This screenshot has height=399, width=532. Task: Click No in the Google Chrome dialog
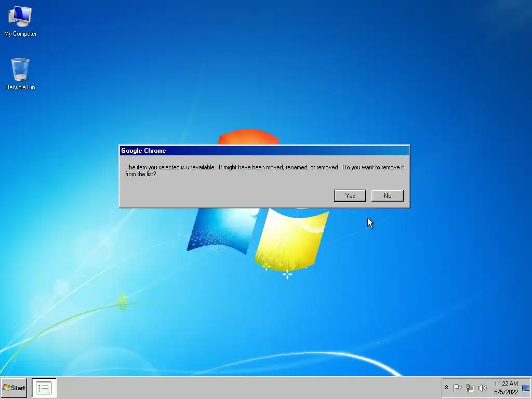point(388,196)
